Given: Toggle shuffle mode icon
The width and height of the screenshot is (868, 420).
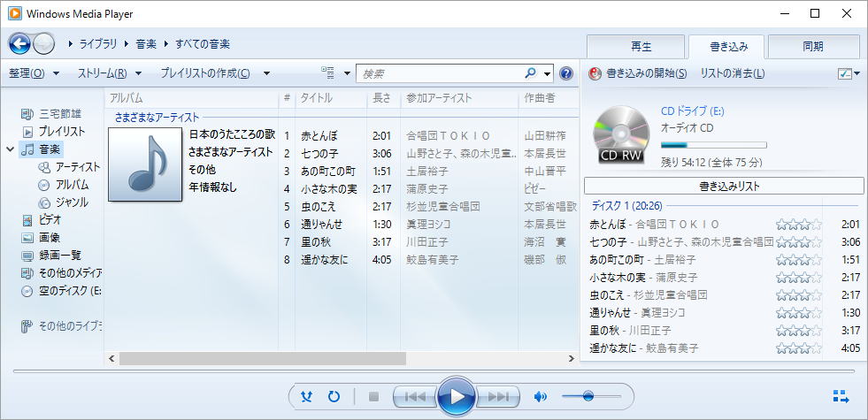Looking at the screenshot, I should [306, 397].
